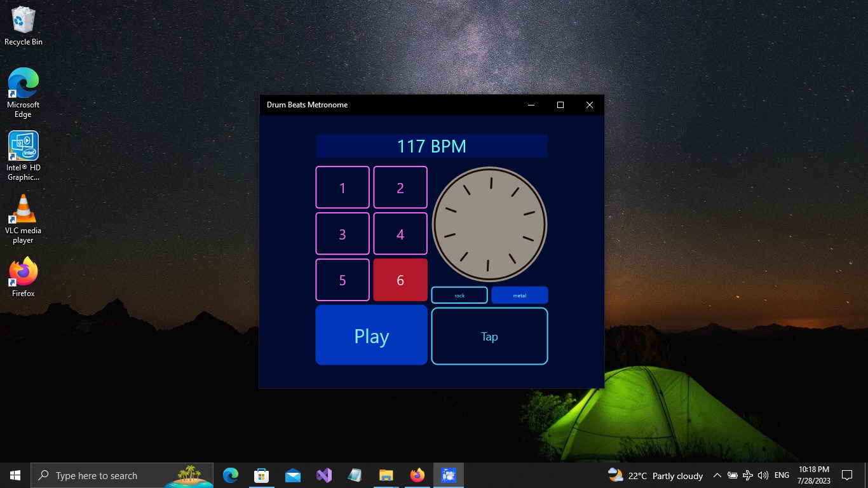Click the drum tempo dial
The image size is (868, 488).
489,224
